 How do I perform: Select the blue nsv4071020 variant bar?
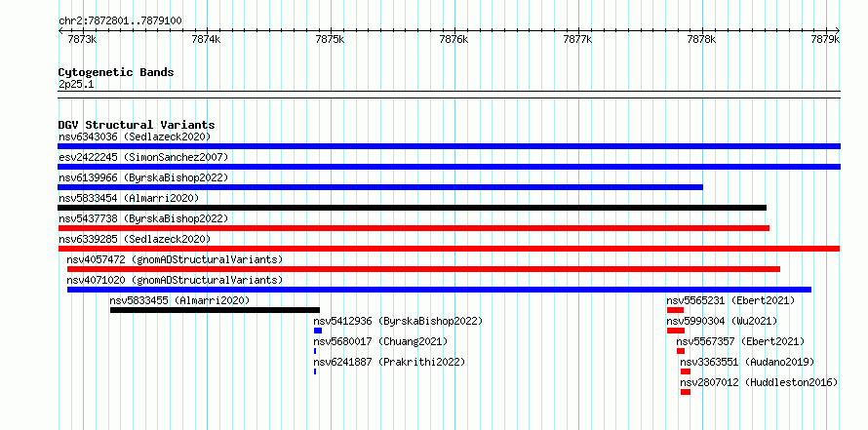(x=439, y=290)
